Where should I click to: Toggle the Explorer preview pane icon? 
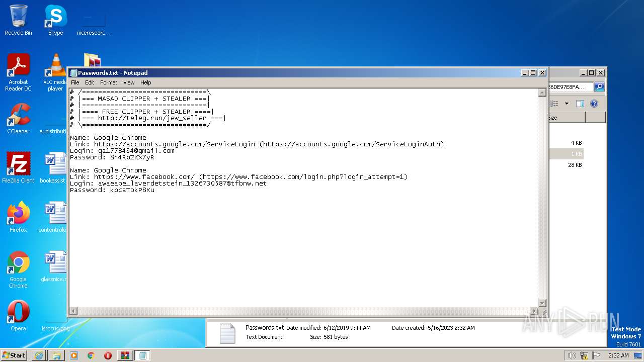click(580, 104)
